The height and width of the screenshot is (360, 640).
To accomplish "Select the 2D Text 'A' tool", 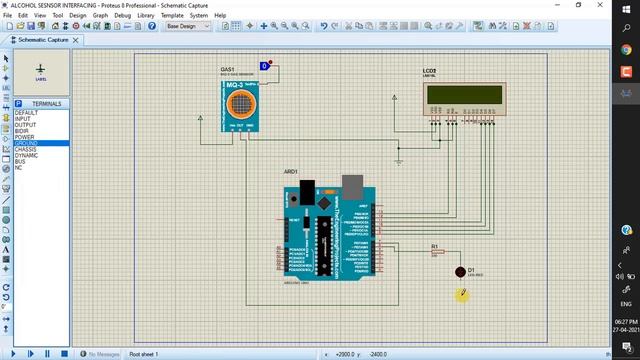I will click(x=6, y=249).
